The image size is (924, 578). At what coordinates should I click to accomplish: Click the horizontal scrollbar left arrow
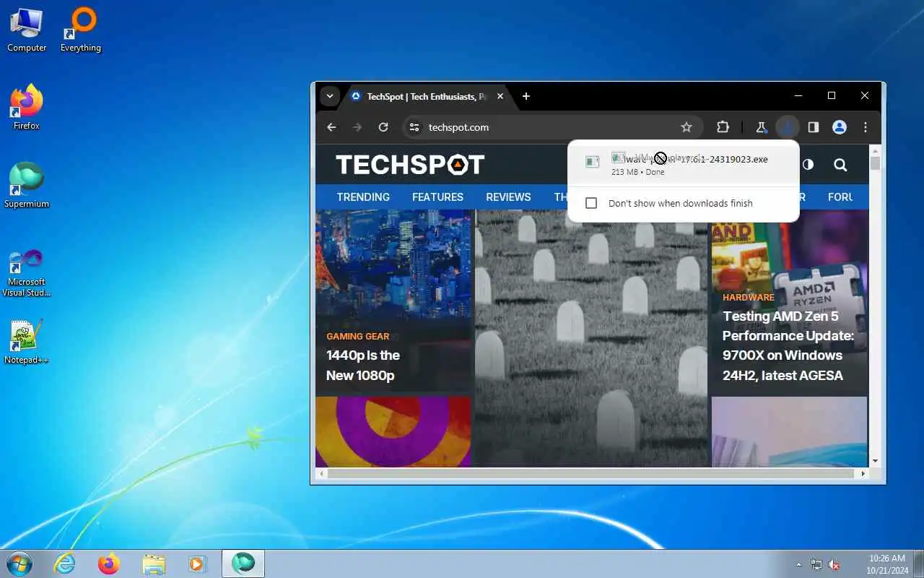(x=321, y=473)
